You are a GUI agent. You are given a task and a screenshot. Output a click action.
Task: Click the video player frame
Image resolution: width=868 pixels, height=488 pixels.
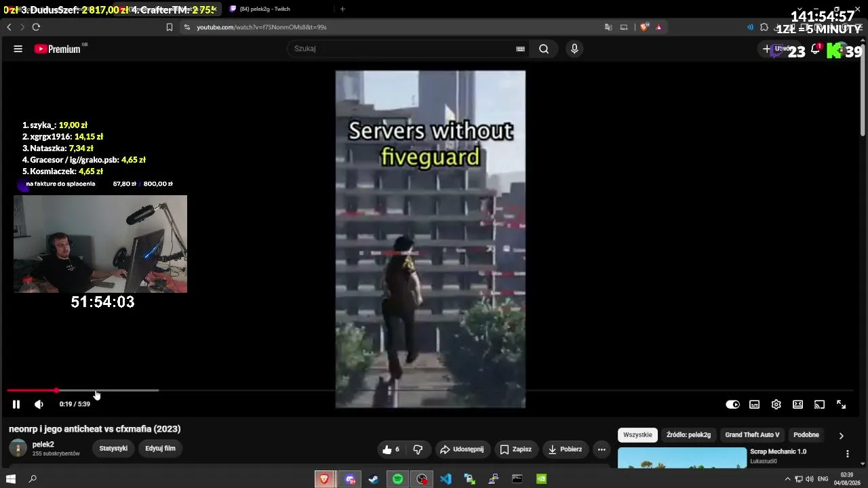point(431,239)
